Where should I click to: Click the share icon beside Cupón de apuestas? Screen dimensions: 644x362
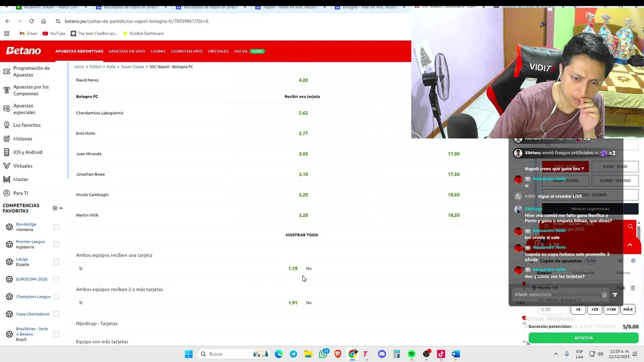[620, 261]
